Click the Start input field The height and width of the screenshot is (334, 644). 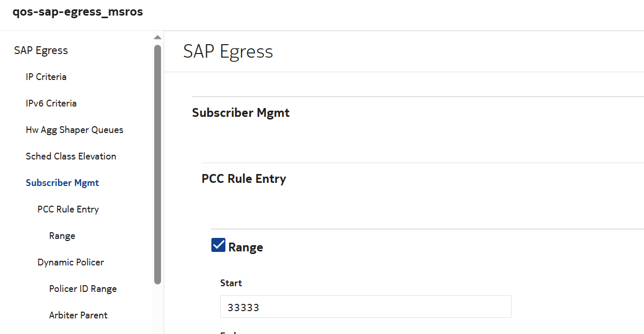(x=365, y=307)
